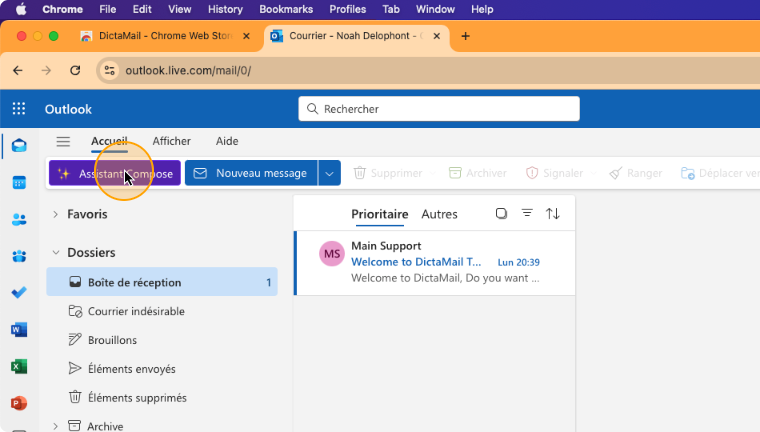Open the Apple menu
Screen dimensions: 760x432
[21, 9]
